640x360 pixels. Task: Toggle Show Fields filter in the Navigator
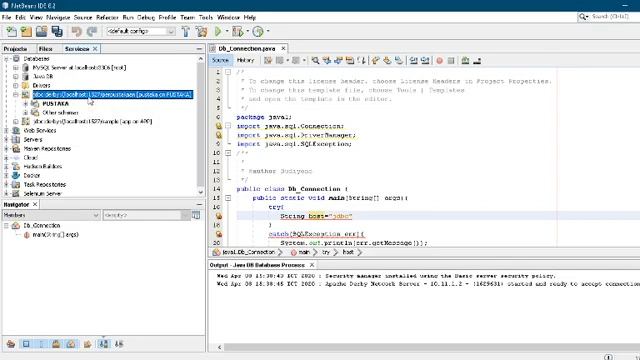pyautogui.click(x=26, y=344)
